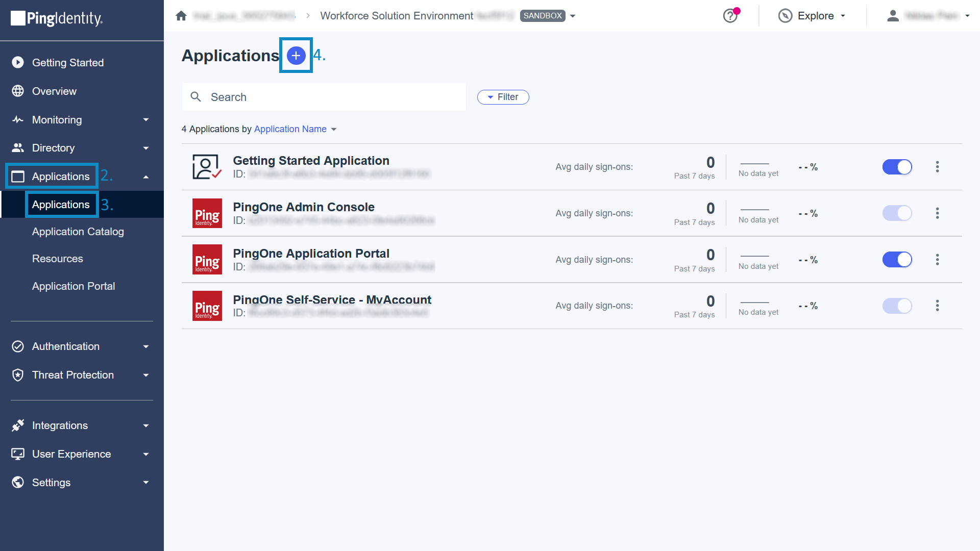Click the Workforce Solution Environment breadcrumb
Image resolution: width=980 pixels, height=551 pixels.
point(397,16)
